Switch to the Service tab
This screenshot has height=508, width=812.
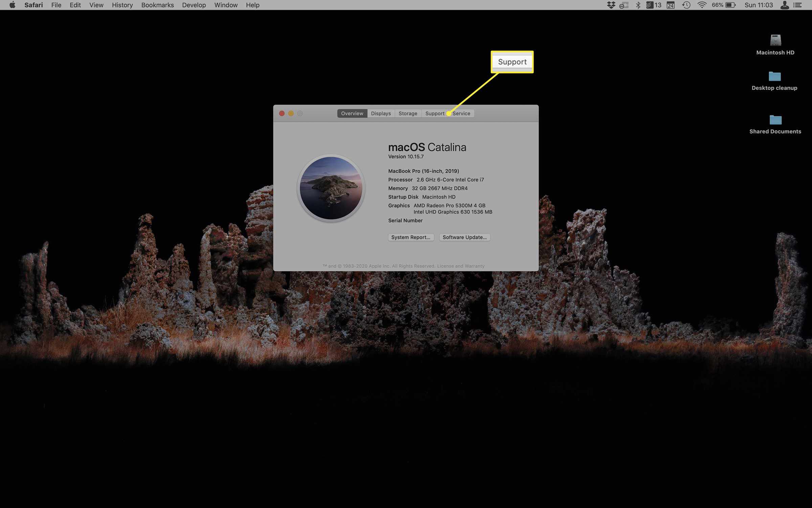[461, 113]
